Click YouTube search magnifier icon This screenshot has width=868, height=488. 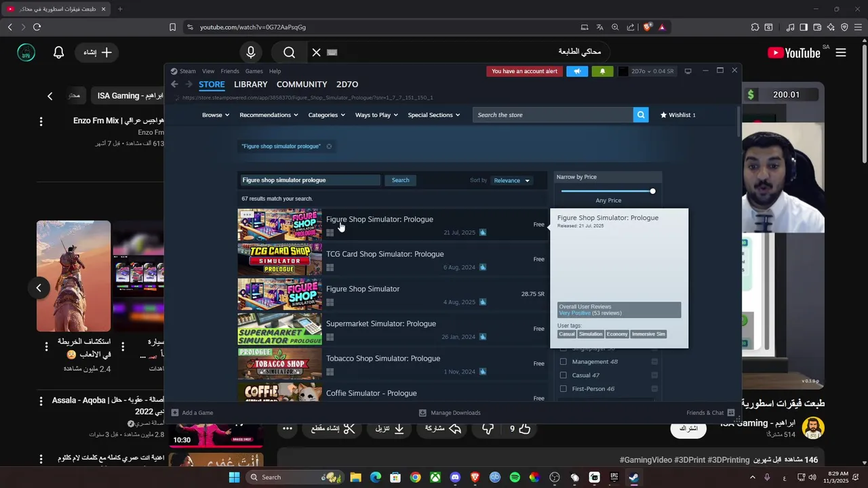(x=290, y=52)
